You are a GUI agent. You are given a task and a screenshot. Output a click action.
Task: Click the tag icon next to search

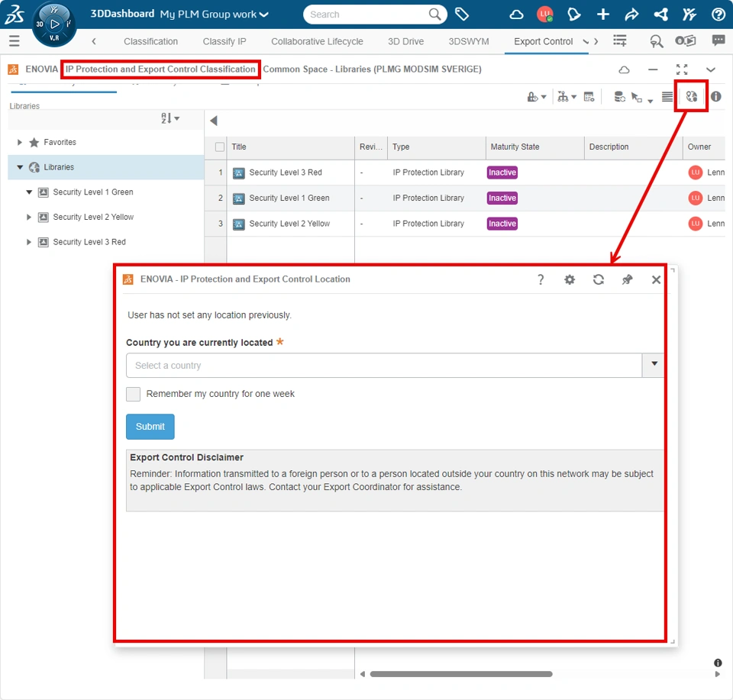coord(462,15)
